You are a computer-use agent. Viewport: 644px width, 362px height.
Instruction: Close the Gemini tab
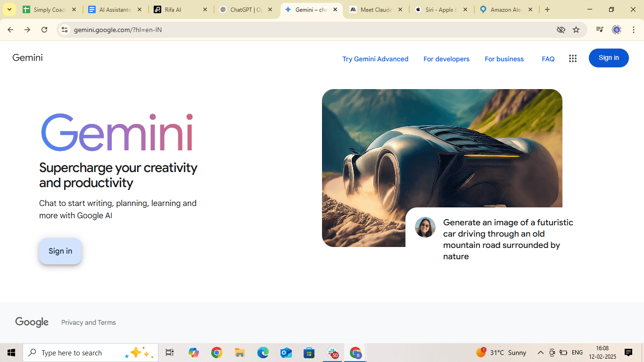(335, 9)
